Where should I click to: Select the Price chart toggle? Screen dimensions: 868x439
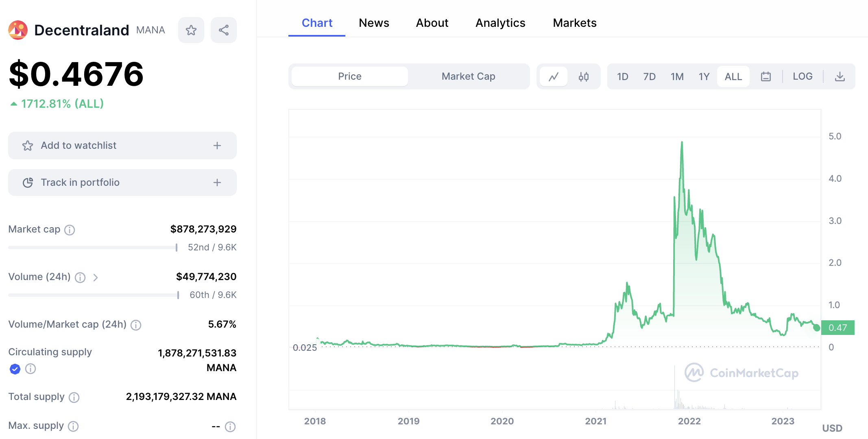(x=350, y=76)
